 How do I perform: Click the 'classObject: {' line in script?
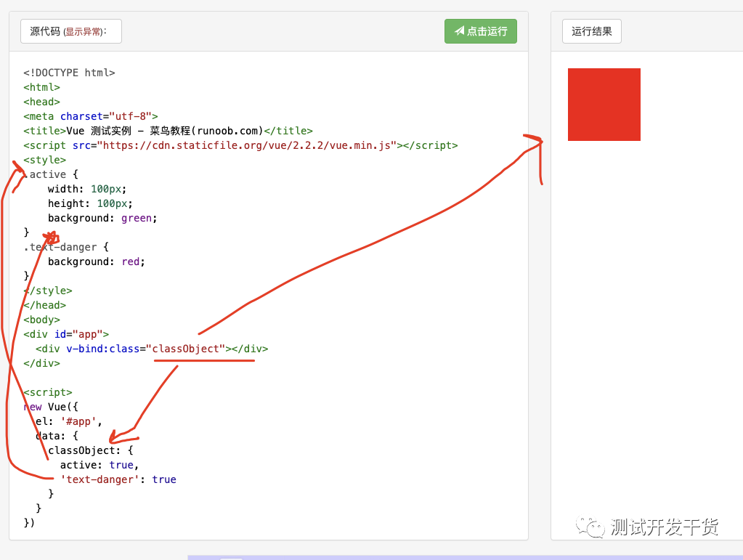(x=91, y=450)
